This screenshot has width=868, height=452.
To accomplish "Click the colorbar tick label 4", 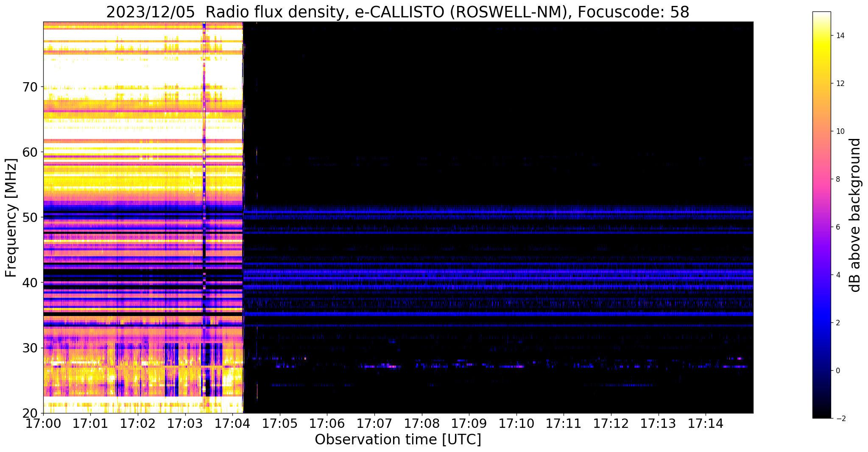I will click(838, 275).
